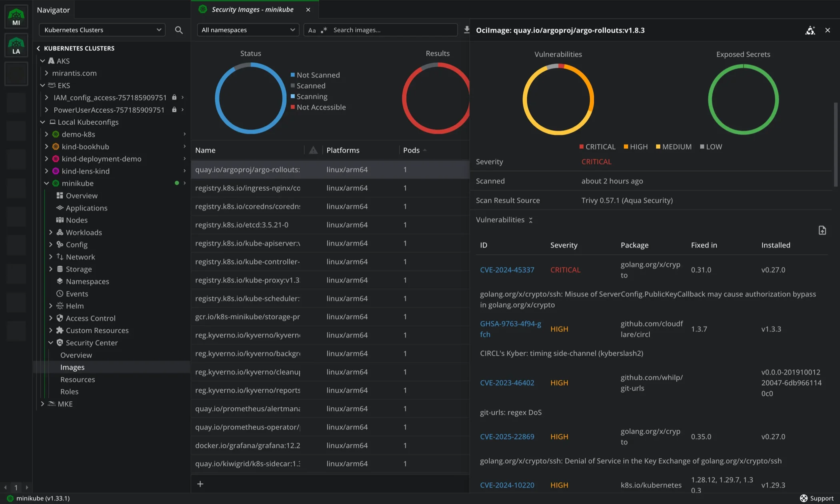Screen dimensions: 840x504
Task: Toggle Not Accessible legend entry
Action: click(318, 108)
